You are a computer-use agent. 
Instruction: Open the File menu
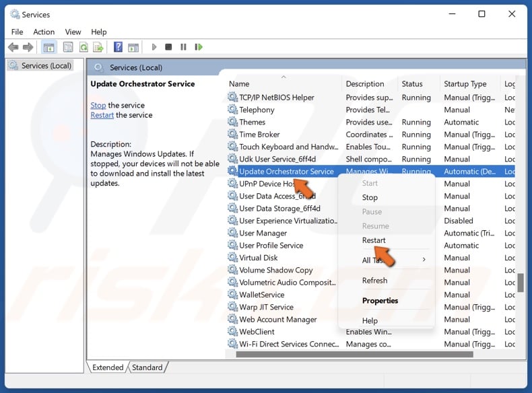pos(17,32)
